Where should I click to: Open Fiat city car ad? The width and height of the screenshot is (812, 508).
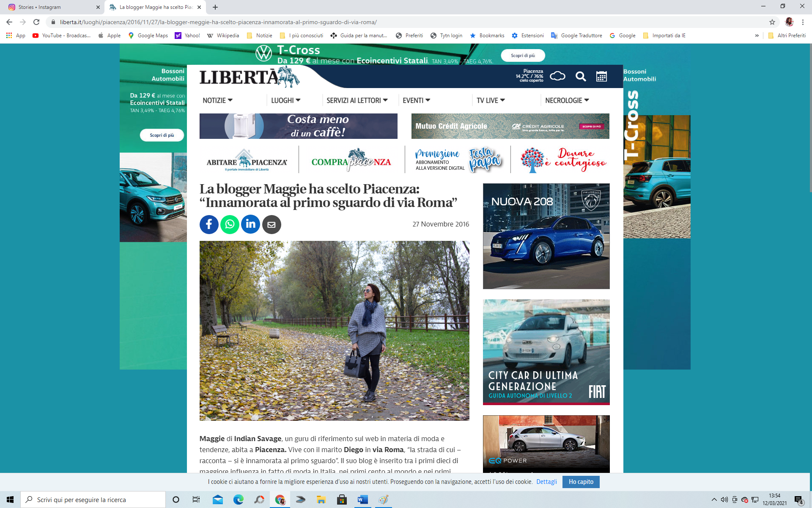point(546,352)
